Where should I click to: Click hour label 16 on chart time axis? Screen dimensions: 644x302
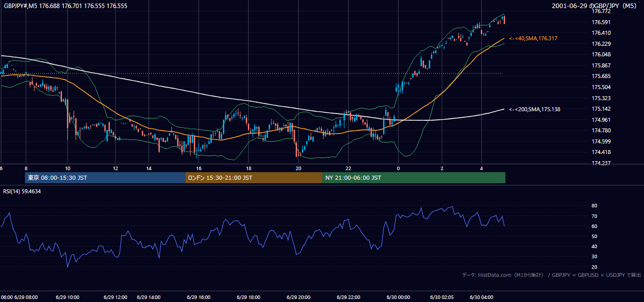pyautogui.click(x=199, y=168)
